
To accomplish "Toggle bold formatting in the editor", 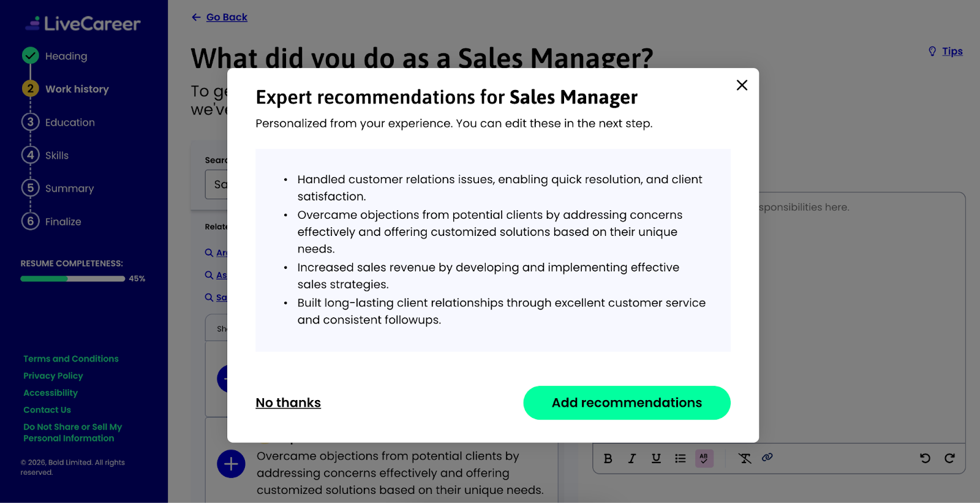I will (608, 458).
